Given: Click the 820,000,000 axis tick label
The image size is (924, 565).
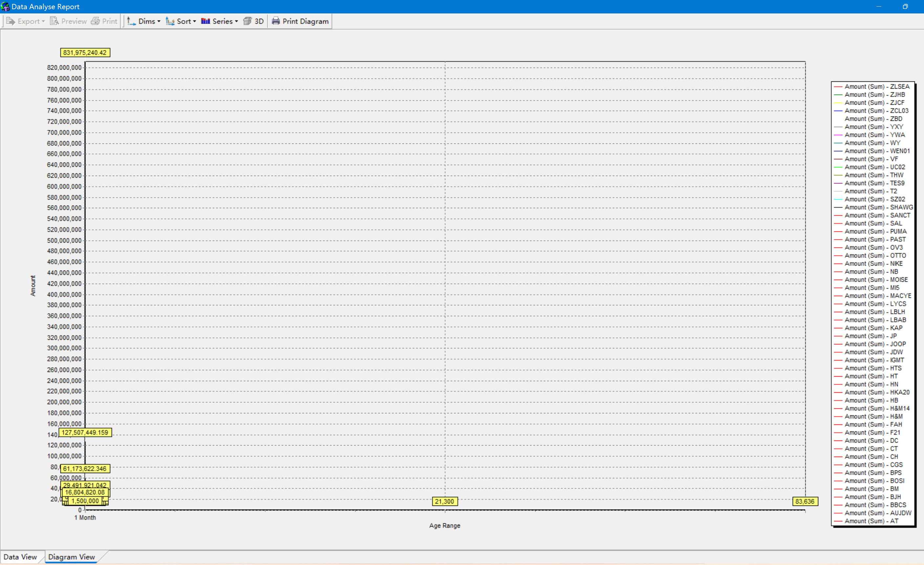Looking at the screenshot, I should 64,68.
